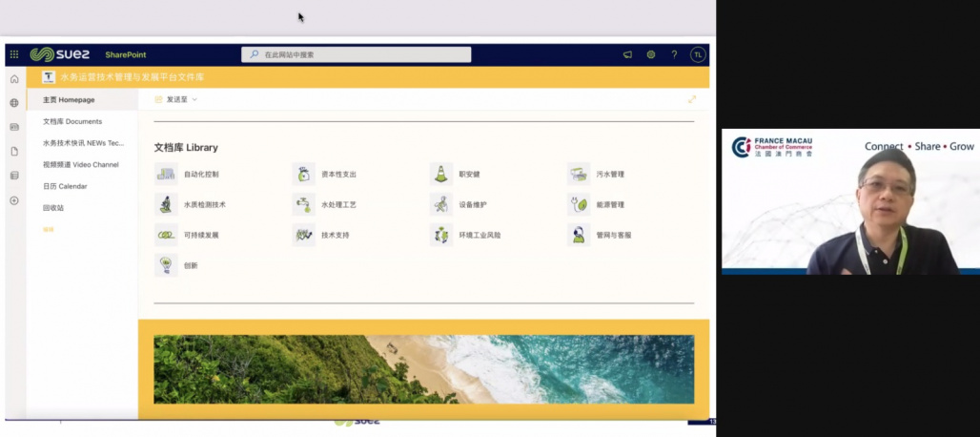Open the news icon in left rail
The height and width of the screenshot is (437, 980).
pos(14,127)
